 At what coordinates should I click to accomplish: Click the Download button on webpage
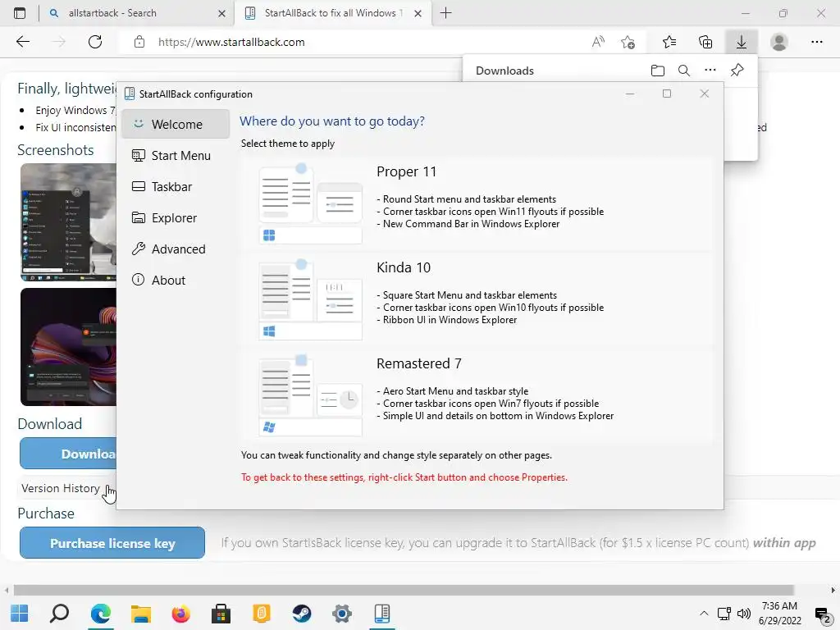pos(68,454)
